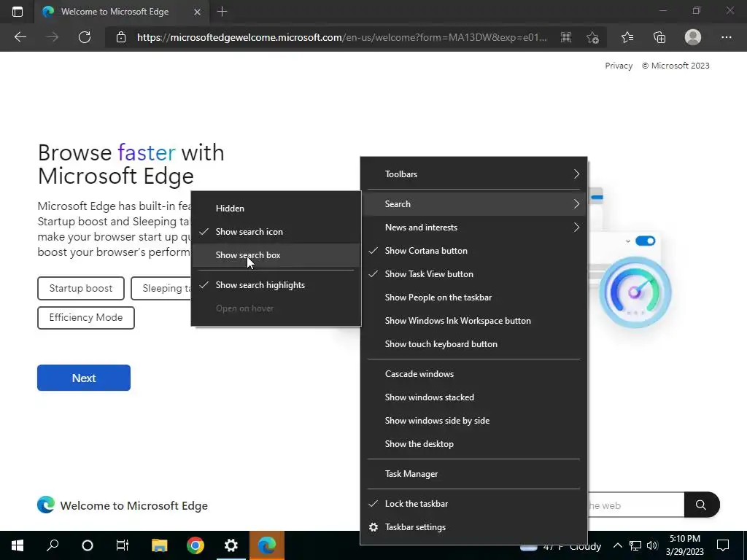Select Show windows side by side
The image size is (747, 560).
click(473, 421)
